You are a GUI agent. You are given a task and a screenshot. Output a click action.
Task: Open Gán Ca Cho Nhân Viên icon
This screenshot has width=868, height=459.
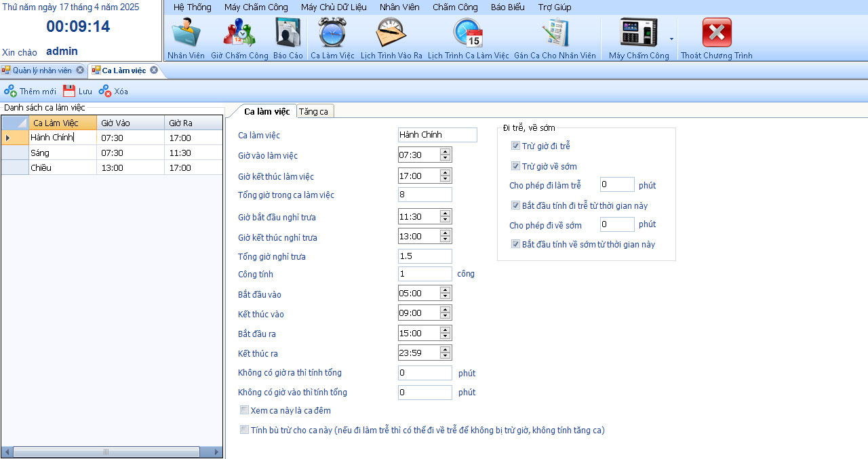pos(555,34)
